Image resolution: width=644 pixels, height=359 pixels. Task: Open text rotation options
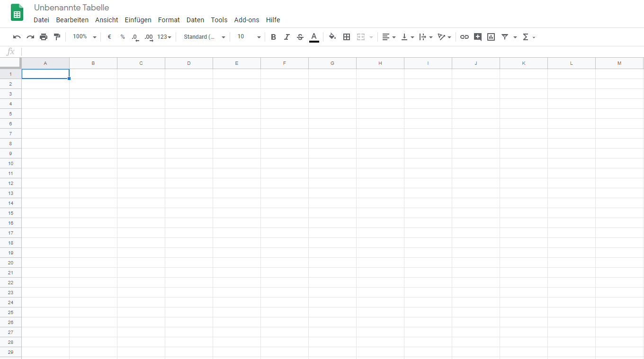(445, 37)
